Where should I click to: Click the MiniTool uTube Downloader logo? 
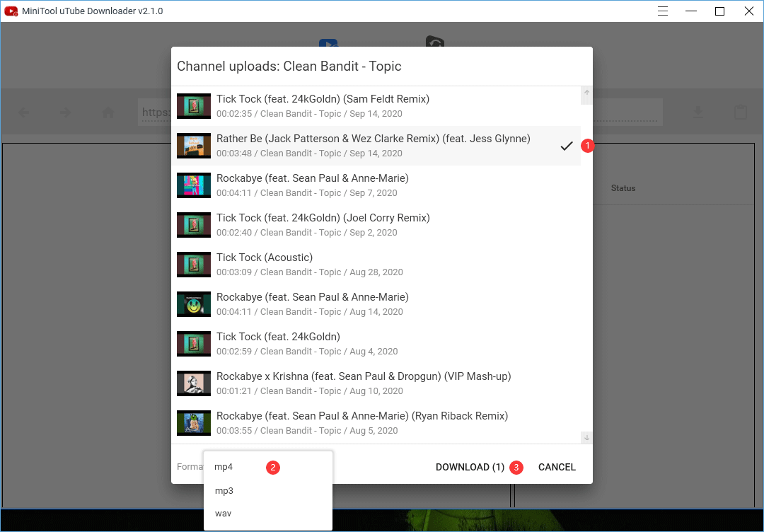[10, 11]
